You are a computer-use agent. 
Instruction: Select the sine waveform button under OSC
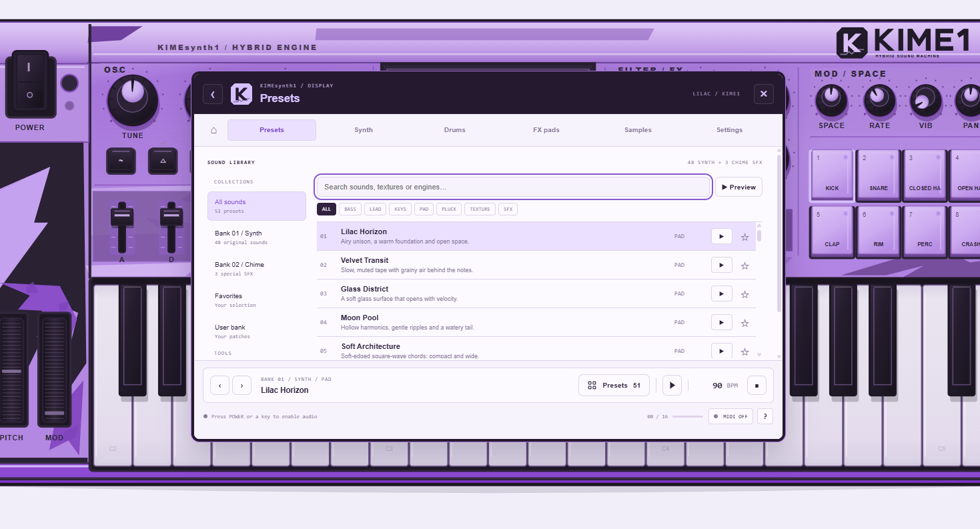121,161
